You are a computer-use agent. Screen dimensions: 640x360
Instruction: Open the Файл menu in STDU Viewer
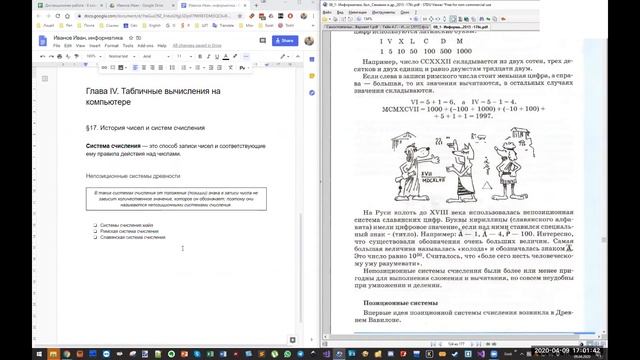[327, 13]
